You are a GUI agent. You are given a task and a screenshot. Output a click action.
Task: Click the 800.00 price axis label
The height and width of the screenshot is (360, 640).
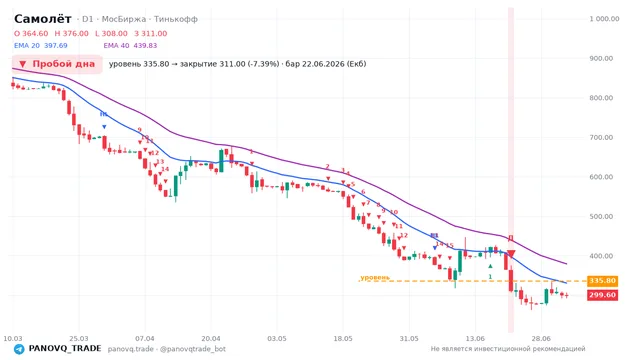[x=601, y=98]
